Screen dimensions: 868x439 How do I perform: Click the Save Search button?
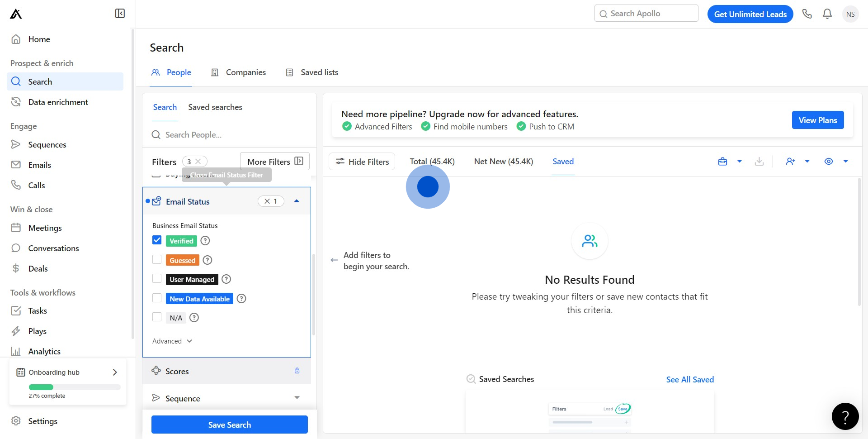pos(229,425)
